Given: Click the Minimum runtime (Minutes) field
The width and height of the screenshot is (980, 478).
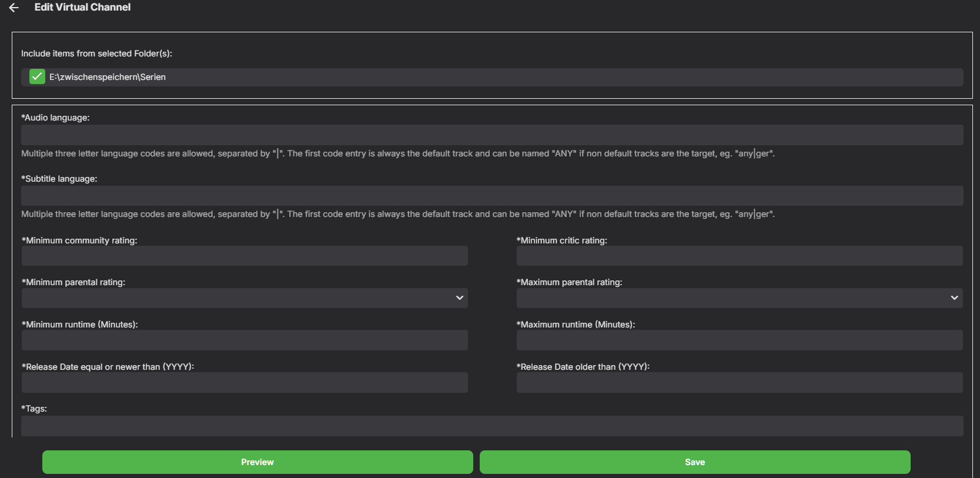Looking at the screenshot, I should 245,340.
